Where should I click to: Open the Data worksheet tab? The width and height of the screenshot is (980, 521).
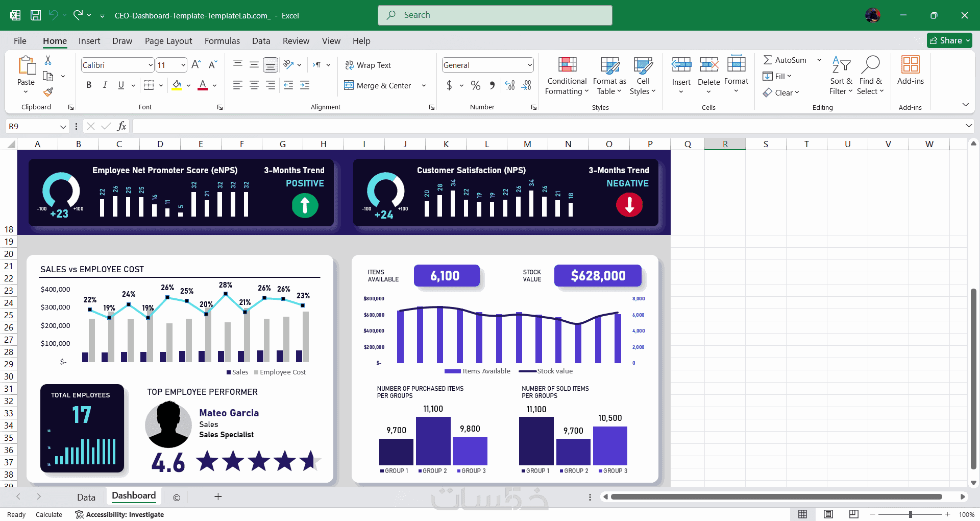click(x=86, y=497)
